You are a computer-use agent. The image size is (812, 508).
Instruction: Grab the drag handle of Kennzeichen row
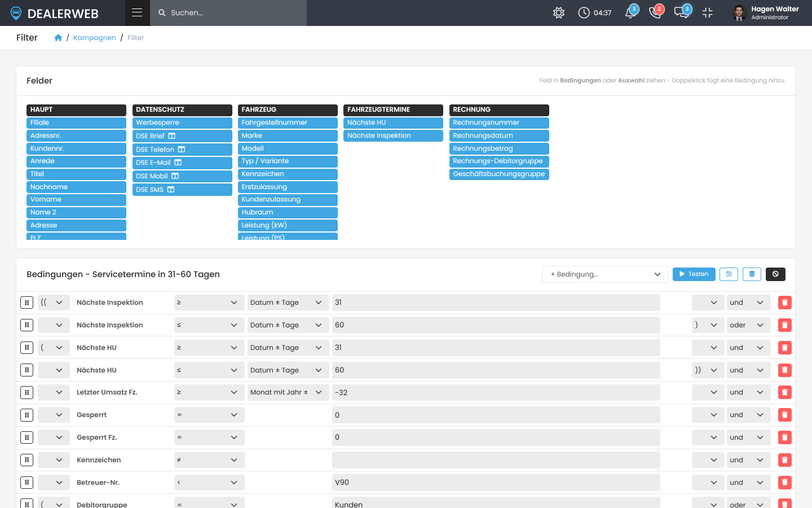tap(27, 460)
